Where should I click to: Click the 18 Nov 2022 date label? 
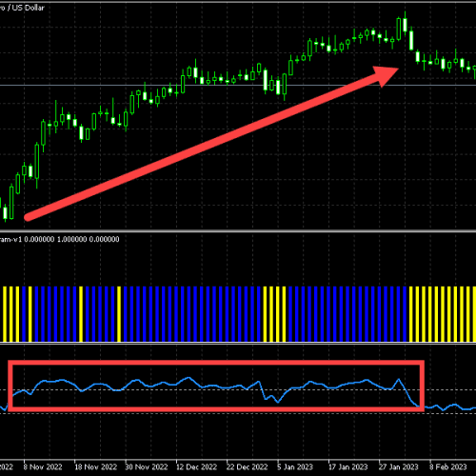pyautogui.click(x=96, y=467)
